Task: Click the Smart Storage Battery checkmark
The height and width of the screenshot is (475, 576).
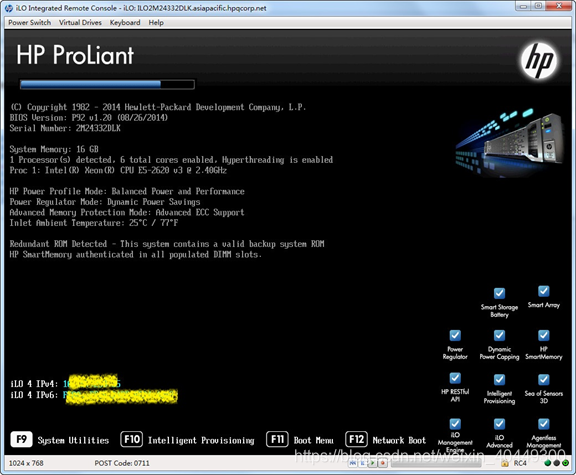Action: click(499, 293)
